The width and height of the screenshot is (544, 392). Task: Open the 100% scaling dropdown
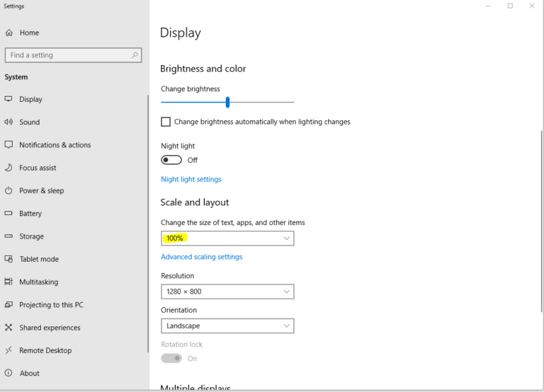pyautogui.click(x=227, y=238)
